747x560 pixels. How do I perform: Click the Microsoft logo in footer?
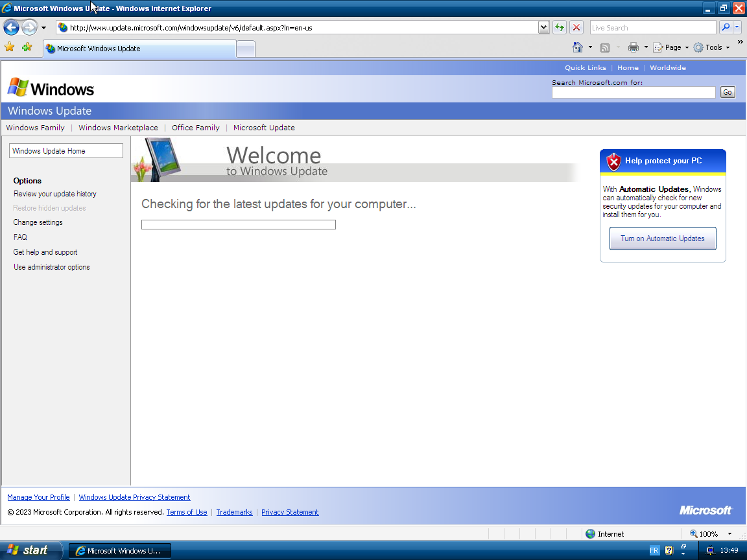coord(705,511)
